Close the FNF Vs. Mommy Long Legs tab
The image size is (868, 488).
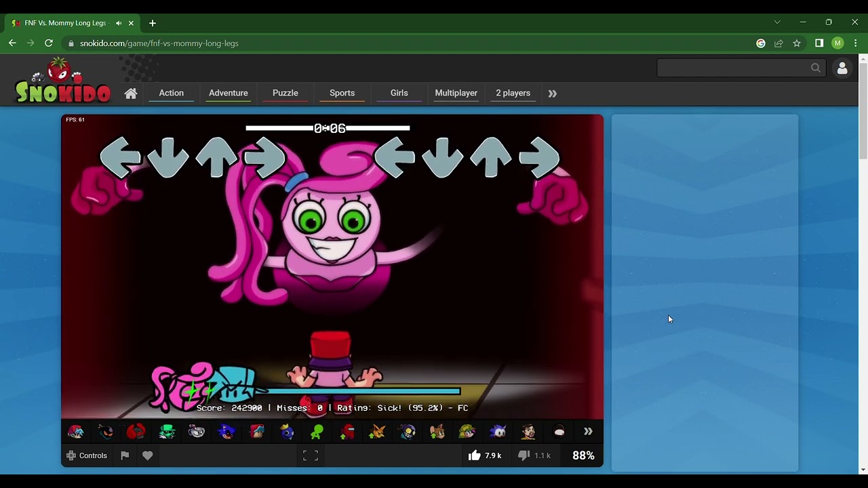click(x=131, y=23)
